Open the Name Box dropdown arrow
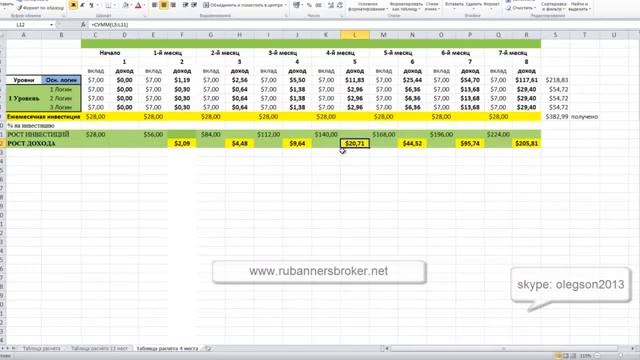Screen dimensions: 640x360 pyautogui.click(x=52, y=25)
